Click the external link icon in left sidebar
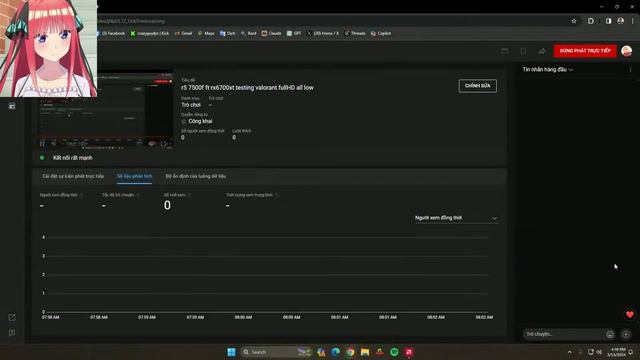This screenshot has height=360, width=640. (12, 317)
